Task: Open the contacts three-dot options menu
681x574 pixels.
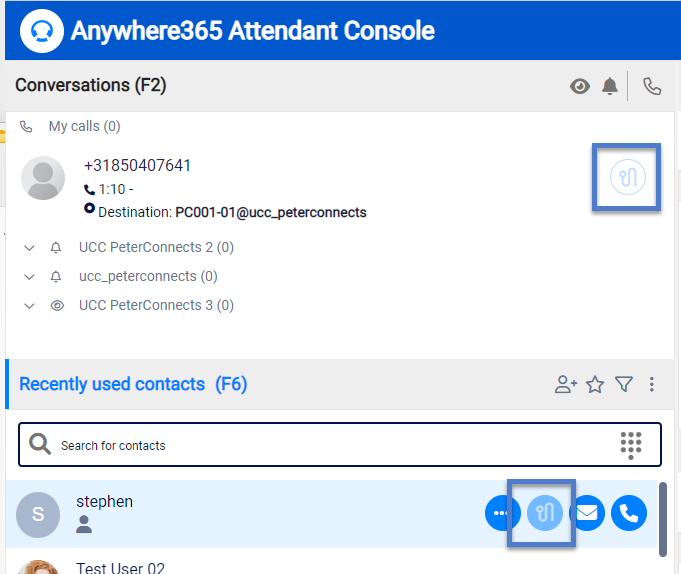Action: [x=652, y=384]
